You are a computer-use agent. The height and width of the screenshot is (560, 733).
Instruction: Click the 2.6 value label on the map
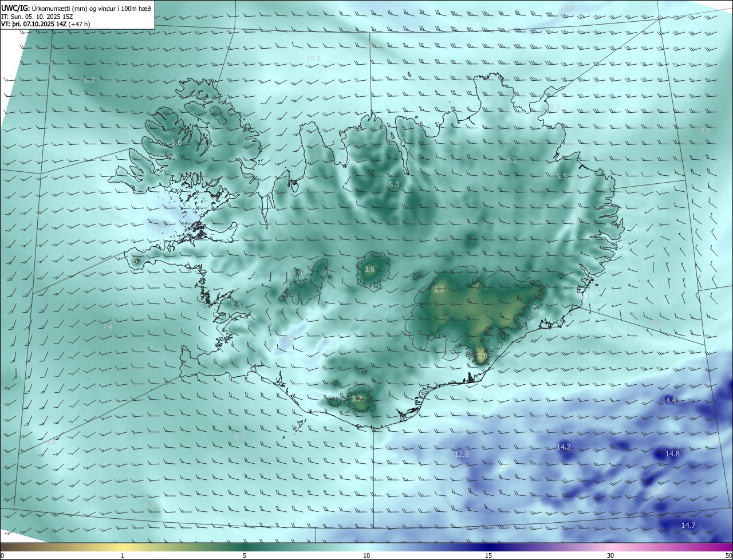pyautogui.click(x=482, y=356)
